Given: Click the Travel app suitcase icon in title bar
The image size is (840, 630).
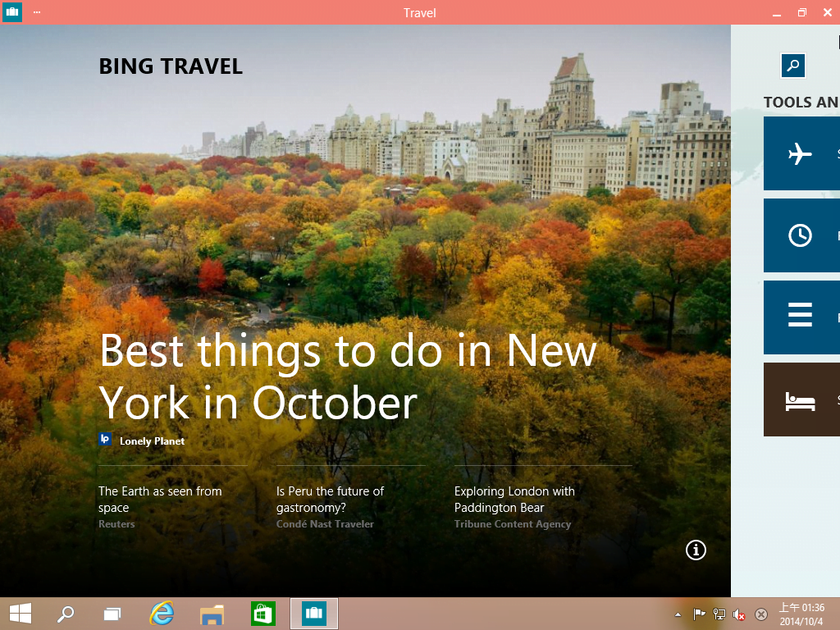Looking at the screenshot, I should 11,11.
